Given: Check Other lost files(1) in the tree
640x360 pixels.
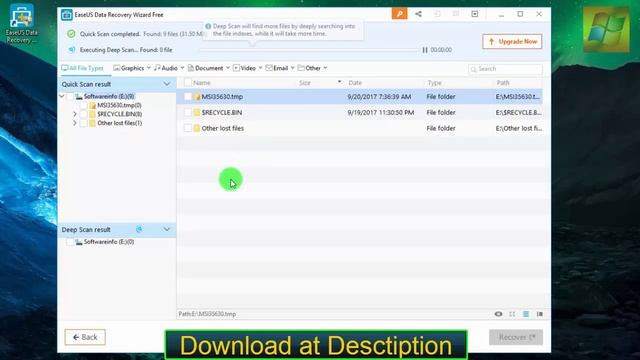Looking at the screenshot, I should point(83,123).
